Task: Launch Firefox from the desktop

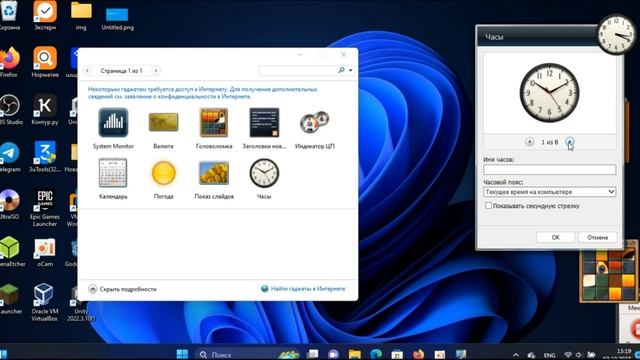Action: click(x=9, y=62)
